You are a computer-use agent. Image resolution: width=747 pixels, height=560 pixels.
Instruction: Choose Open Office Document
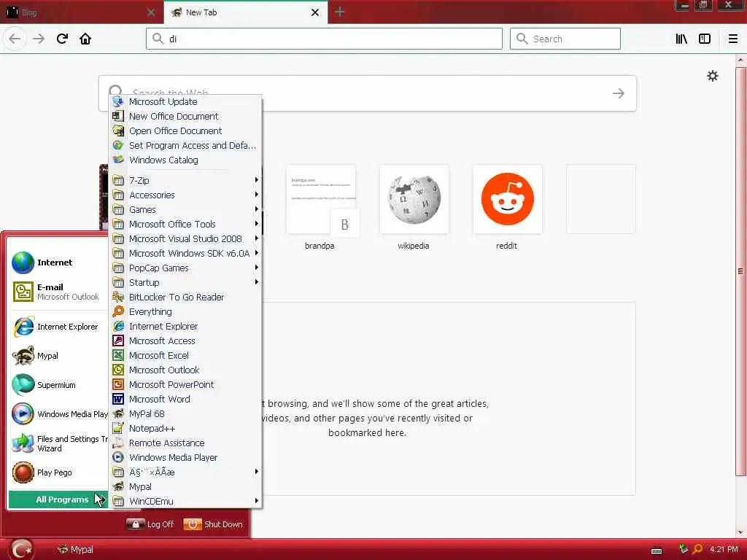(186, 131)
